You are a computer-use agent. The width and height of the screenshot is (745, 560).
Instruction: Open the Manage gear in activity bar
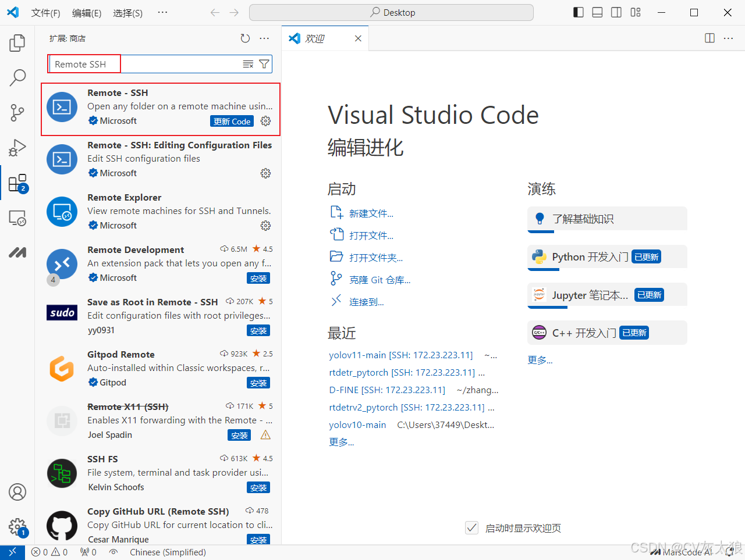(17, 527)
